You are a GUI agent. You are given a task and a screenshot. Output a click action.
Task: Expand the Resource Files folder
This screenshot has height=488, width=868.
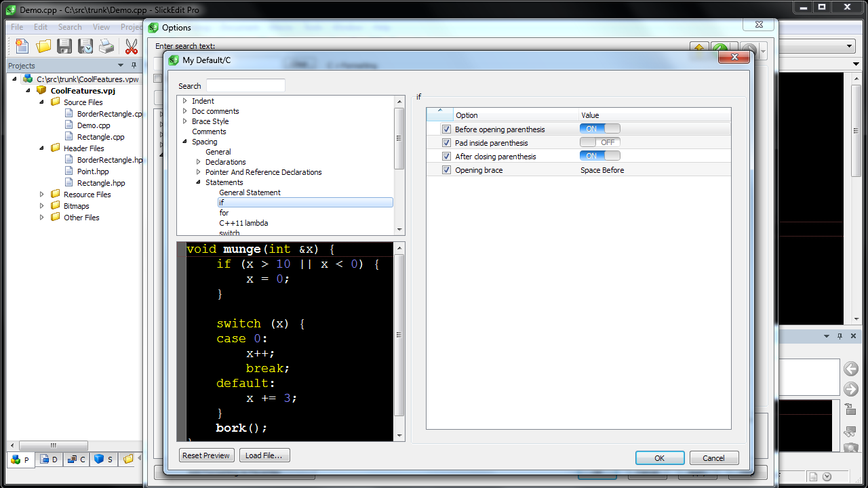pyautogui.click(x=42, y=195)
